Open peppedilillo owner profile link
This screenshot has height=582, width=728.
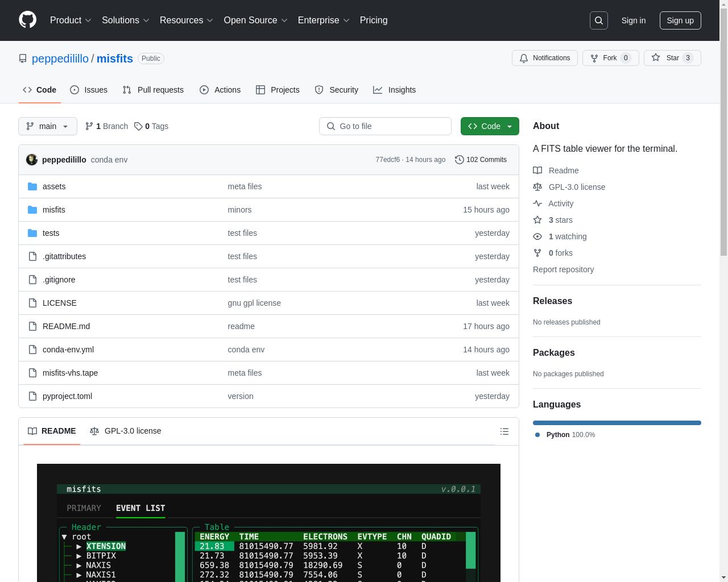point(60,59)
